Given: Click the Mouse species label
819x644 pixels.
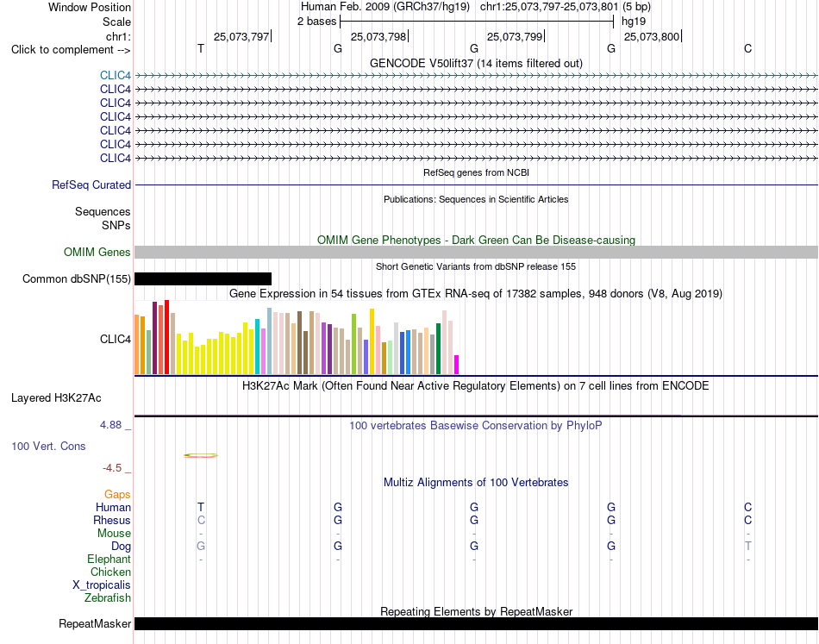Looking at the screenshot, I should [114, 534].
